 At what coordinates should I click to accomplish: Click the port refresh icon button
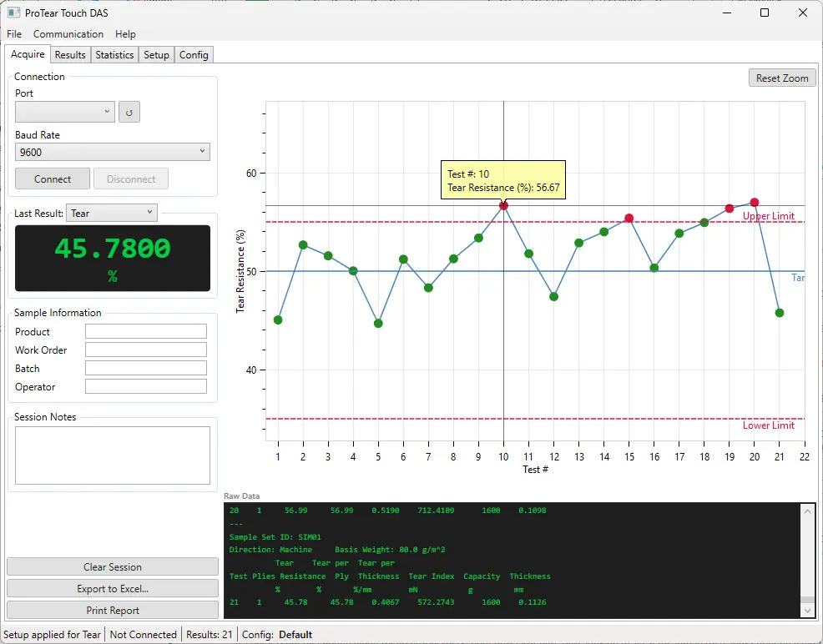(129, 113)
